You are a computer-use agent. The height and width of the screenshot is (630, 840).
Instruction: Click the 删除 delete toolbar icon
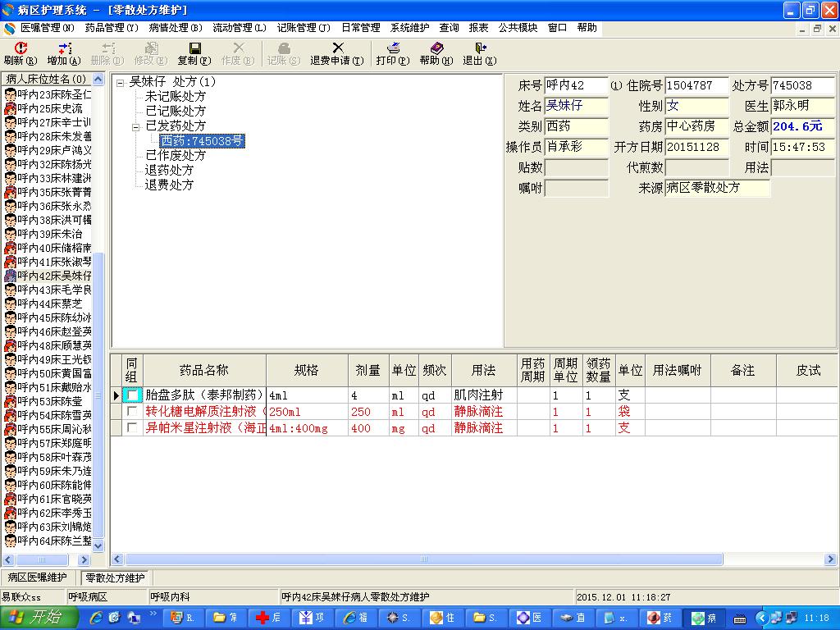[x=108, y=48]
